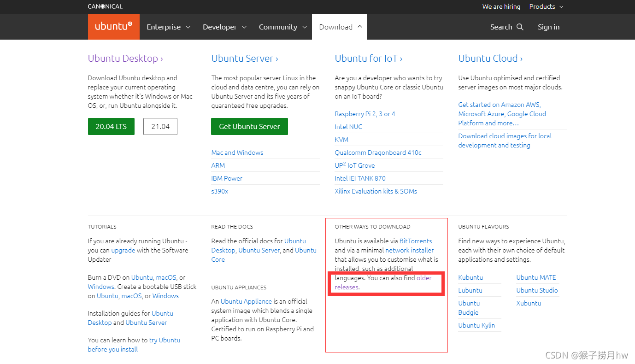Open the Ubuntu Server docs link

pos(259,250)
